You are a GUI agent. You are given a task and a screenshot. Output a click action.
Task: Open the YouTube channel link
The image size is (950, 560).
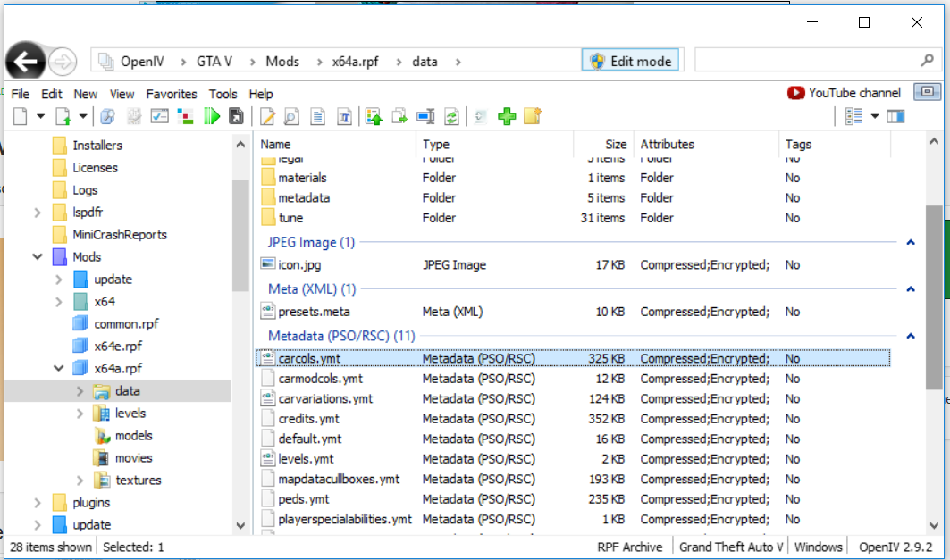click(845, 93)
